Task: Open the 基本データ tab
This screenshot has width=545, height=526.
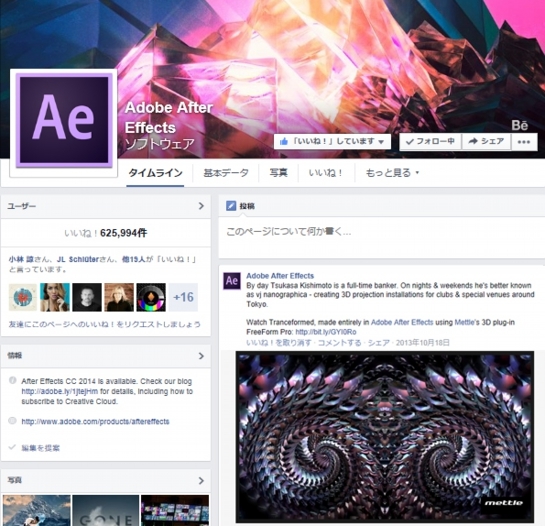Action: coord(226,173)
